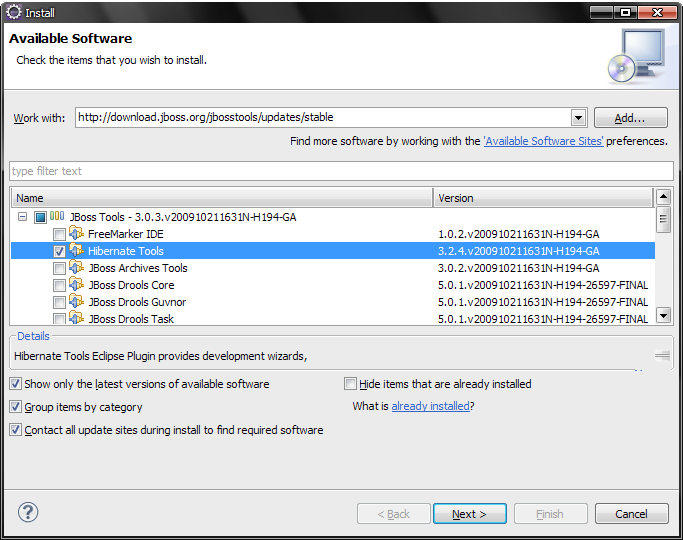This screenshot has width=683, height=540.
Task: Check the FreeMarker IDE checkbox
Action: (59, 234)
